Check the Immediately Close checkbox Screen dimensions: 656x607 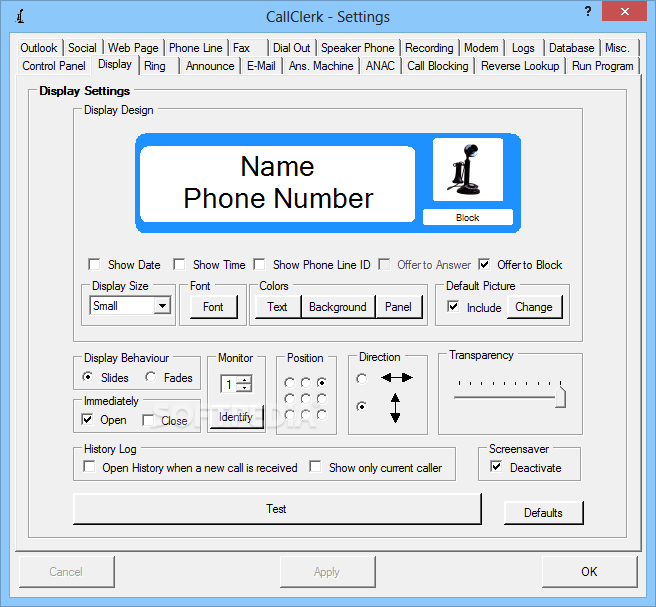click(x=148, y=420)
